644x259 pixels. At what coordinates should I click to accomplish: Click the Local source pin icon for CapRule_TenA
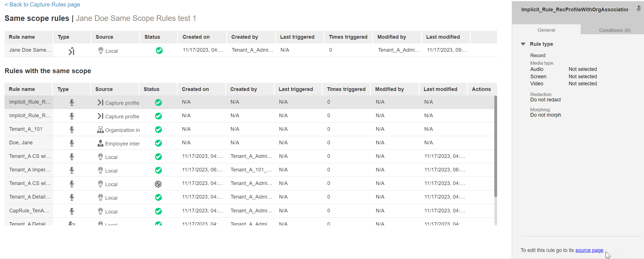pos(100,211)
